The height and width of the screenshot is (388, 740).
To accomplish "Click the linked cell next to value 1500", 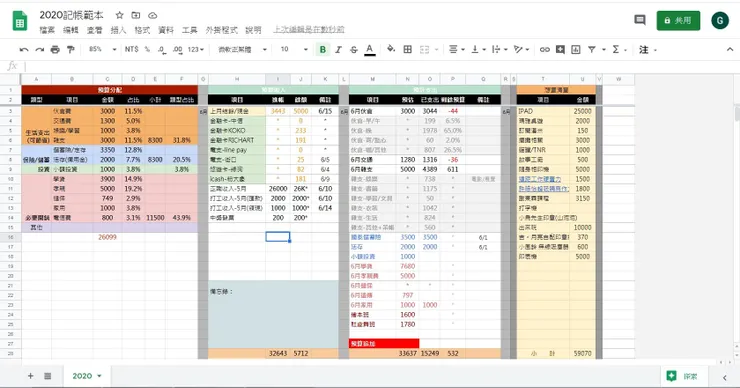I will tap(543, 179).
